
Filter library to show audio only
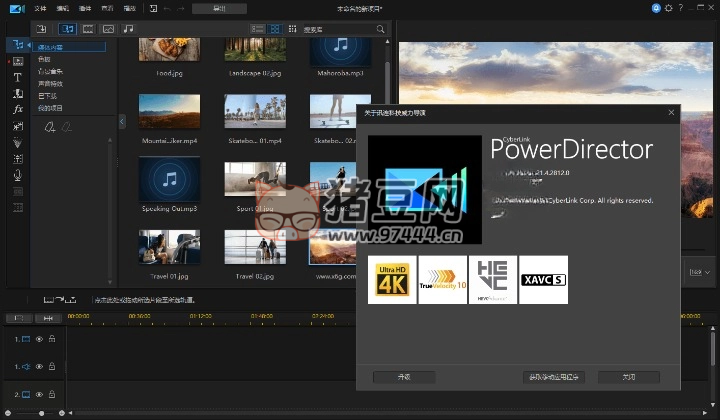pyautogui.click(x=127, y=30)
